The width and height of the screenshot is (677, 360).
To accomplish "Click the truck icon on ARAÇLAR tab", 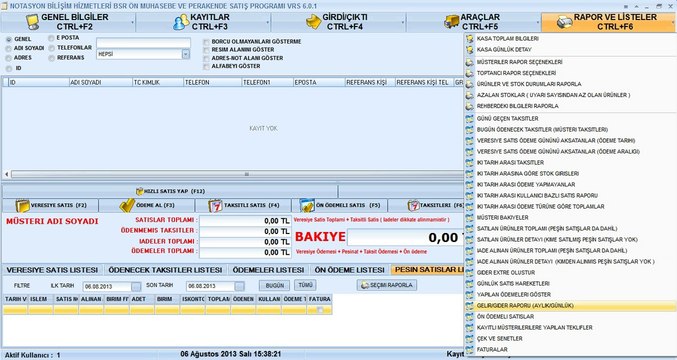I will coord(452,21).
